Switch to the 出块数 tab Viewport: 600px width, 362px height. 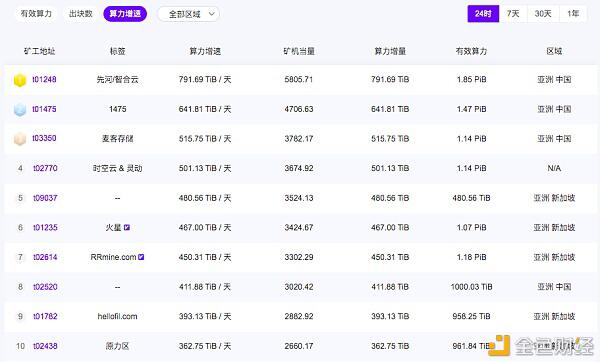tap(81, 14)
